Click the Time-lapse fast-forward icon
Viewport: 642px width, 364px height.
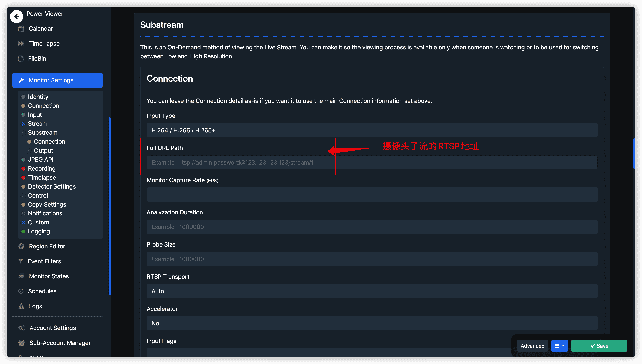[21, 44]
